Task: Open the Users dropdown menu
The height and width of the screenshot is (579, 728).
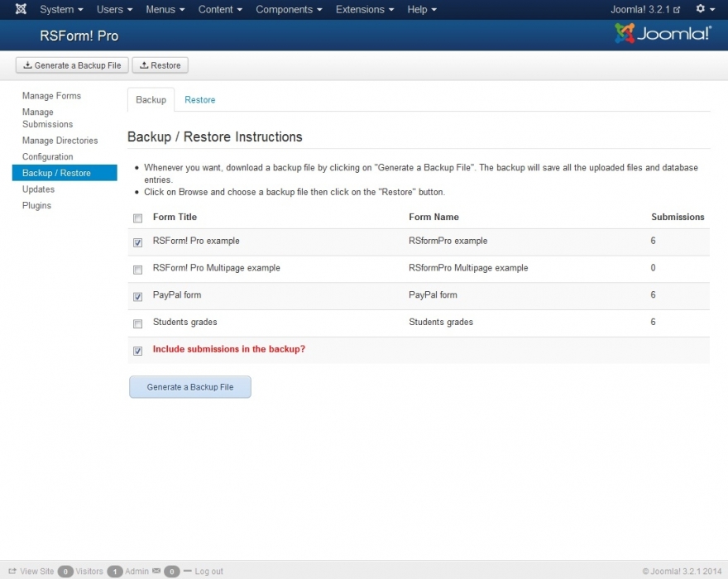Action: point(114,9)
